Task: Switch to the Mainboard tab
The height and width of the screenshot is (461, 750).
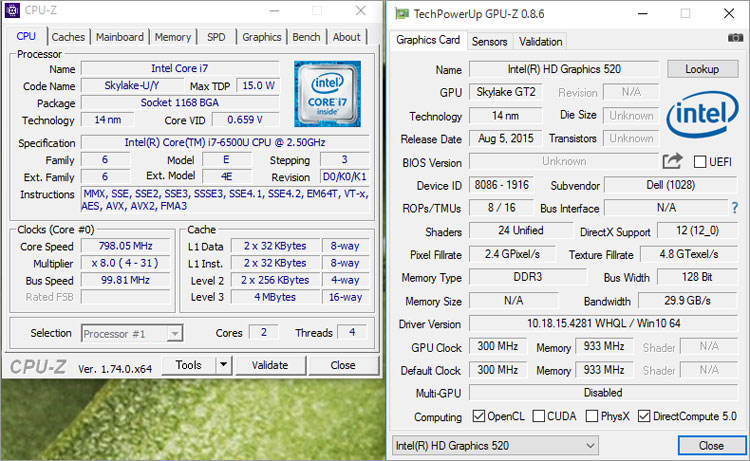Action: (120, 37)
